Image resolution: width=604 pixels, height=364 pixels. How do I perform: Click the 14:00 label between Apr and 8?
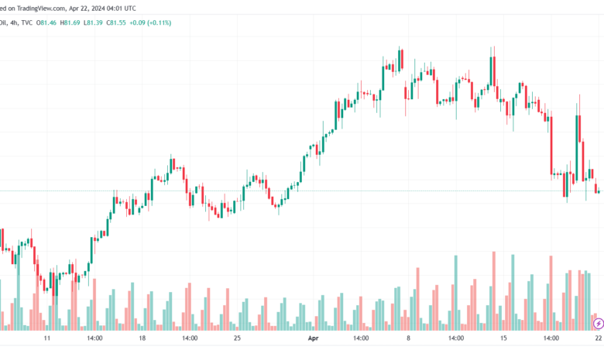coord(361,338)
